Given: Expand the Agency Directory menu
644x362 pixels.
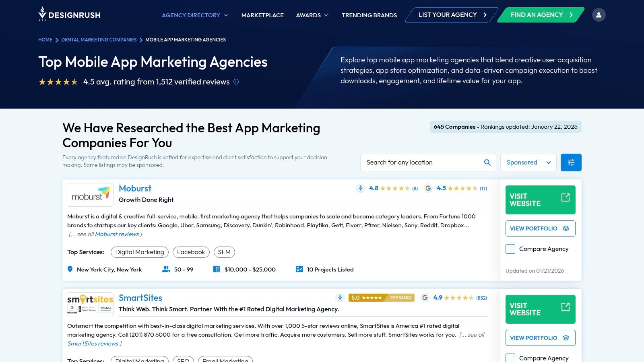Looking at the screenshot, I should 195,15.
